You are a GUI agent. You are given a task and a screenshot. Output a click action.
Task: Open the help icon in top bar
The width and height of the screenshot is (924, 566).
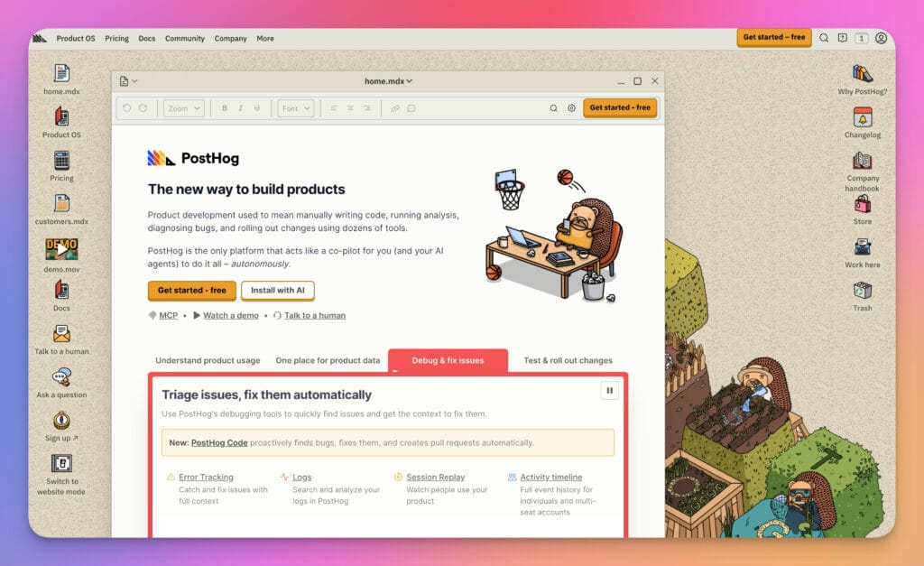[843, 38]
